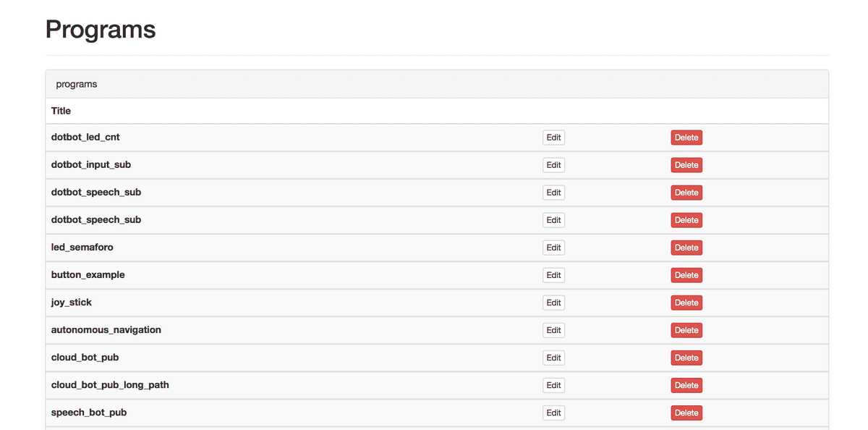Edit the autonomous_navigation program
868x430 pixels.
(x=553, y=330)
